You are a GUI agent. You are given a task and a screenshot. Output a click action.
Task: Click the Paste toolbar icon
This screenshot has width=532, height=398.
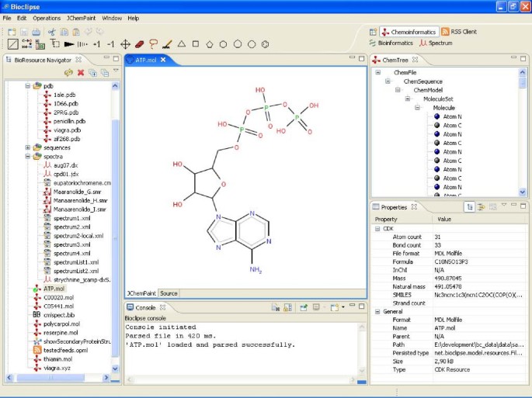tap(76, 32)
